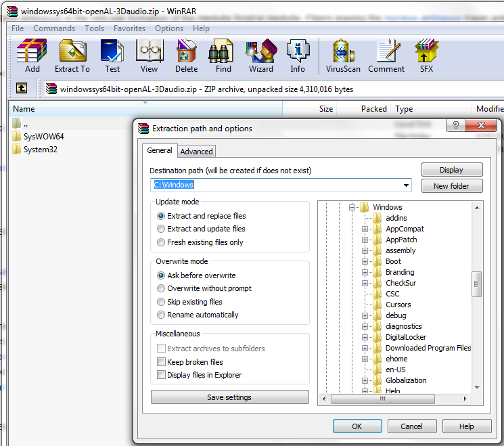Click the Delete files icon

click(x=186, y=51)
